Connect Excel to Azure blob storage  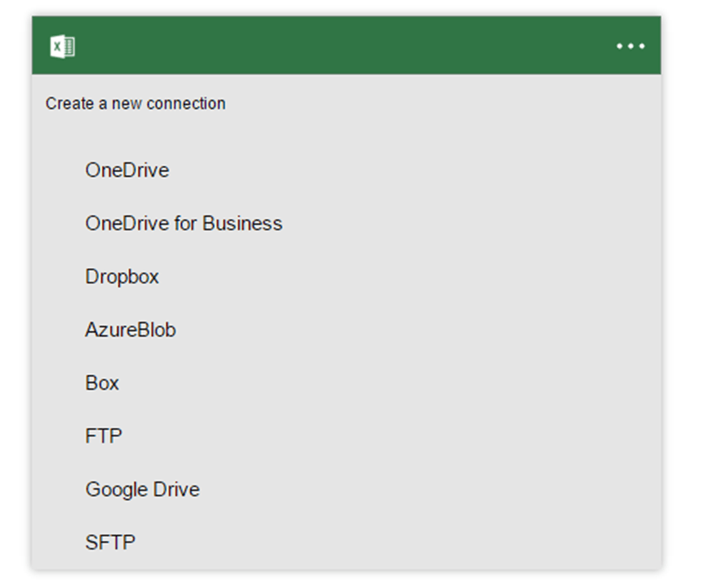pyautogui.click(x=130, y=330)
